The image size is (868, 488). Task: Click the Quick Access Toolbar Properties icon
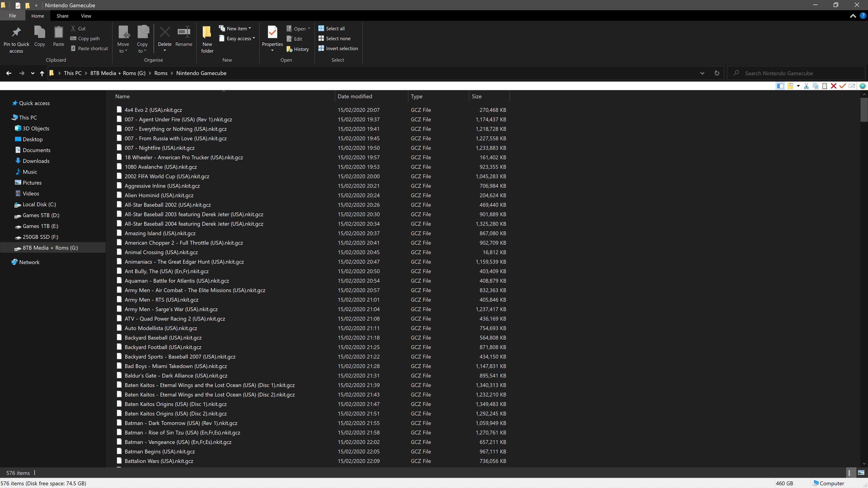click(x=18, y=5)
